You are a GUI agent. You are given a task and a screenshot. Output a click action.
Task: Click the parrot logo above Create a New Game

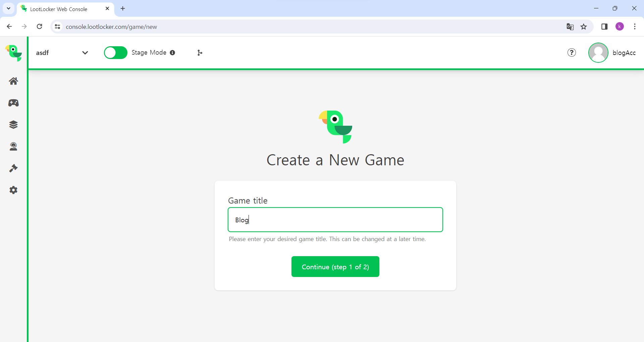(x=335, y=127)
